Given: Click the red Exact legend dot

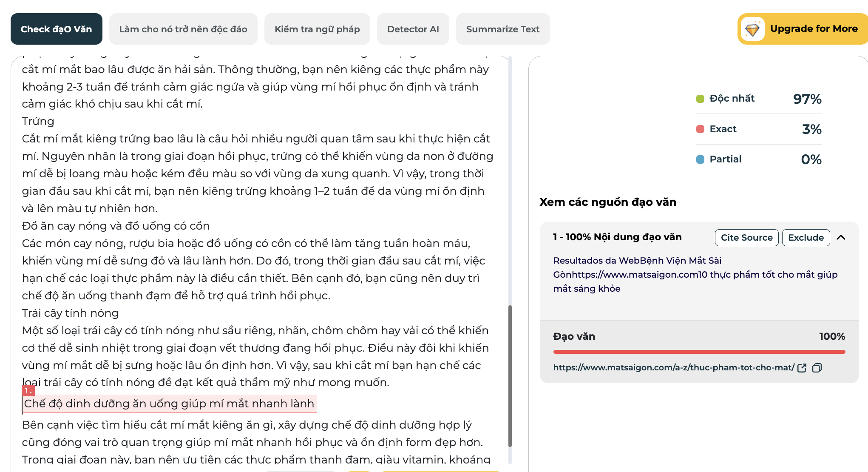Looking at the screenshot, I should (700, 129).
